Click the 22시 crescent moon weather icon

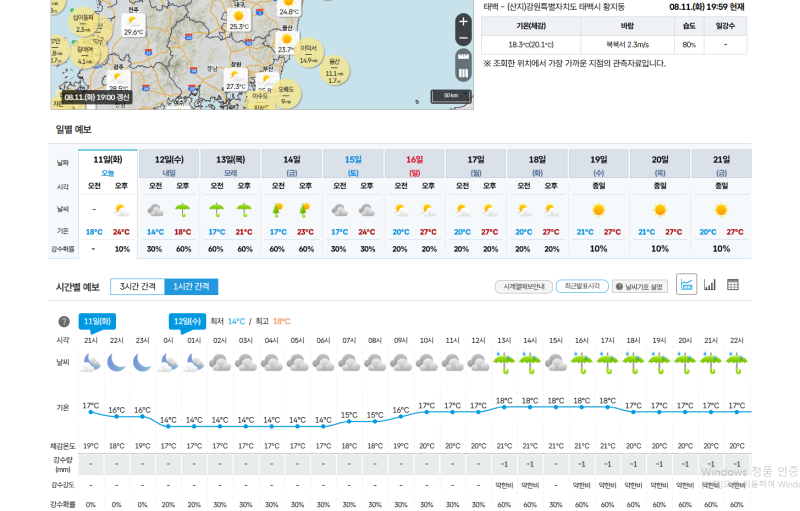pos(116,363)
